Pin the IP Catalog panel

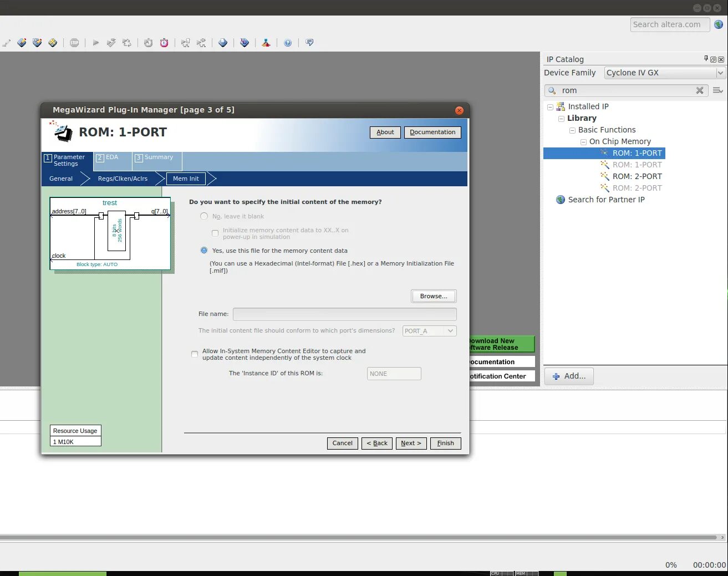[x=706, y=59]
